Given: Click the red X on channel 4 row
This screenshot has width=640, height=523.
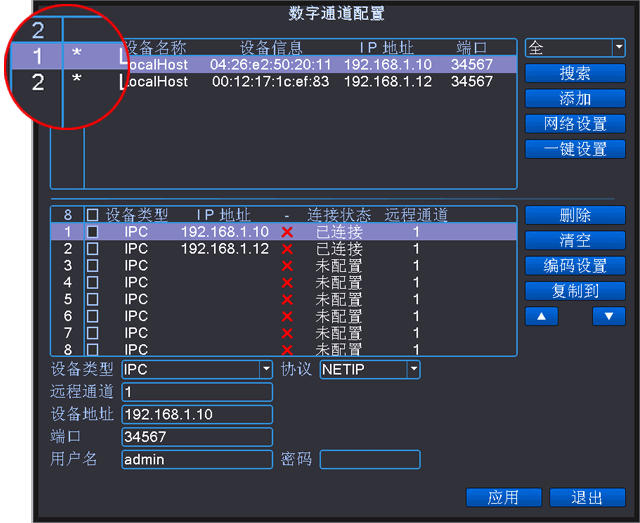Looking at the screenshot, I should [287, 283].
